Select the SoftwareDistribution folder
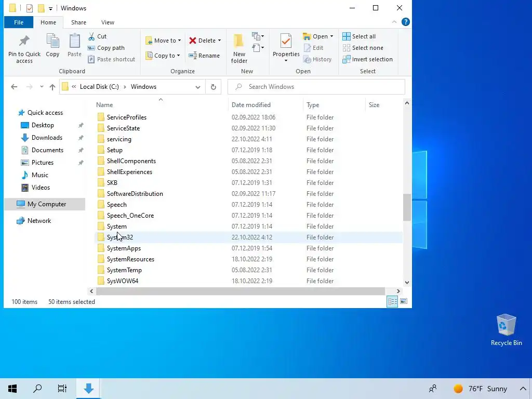The image size is (532, 399). click(249, 194)
